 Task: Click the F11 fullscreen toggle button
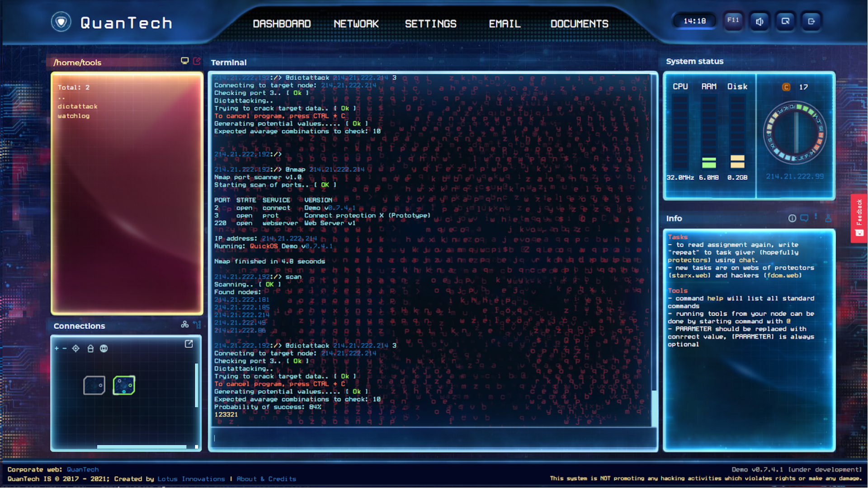point(733,21)
